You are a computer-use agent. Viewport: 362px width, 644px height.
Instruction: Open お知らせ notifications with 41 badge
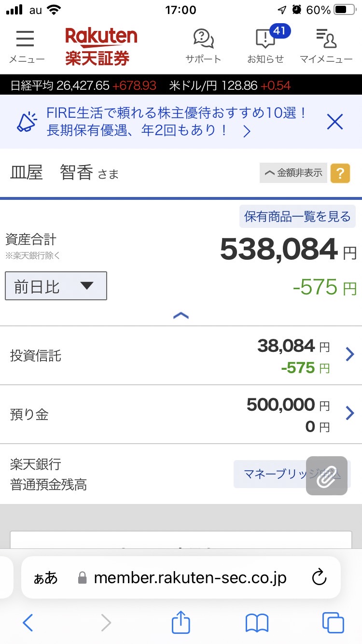coord(266,45)
